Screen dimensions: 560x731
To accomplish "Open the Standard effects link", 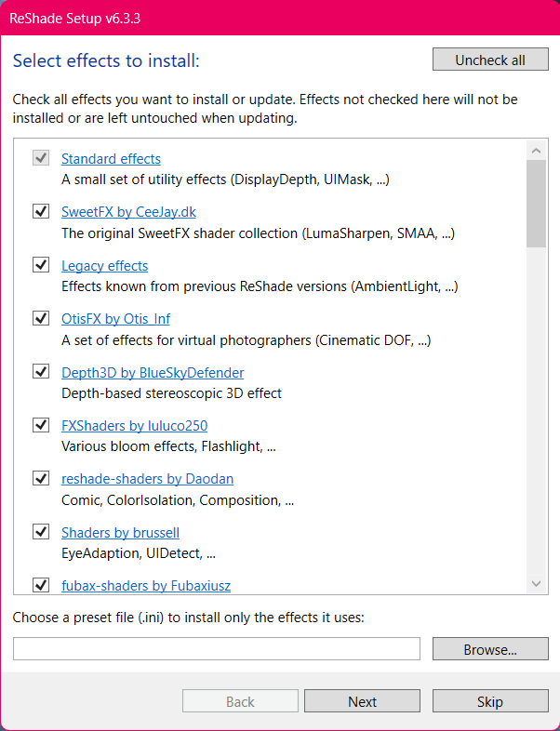I will click(x=111, y=159).
